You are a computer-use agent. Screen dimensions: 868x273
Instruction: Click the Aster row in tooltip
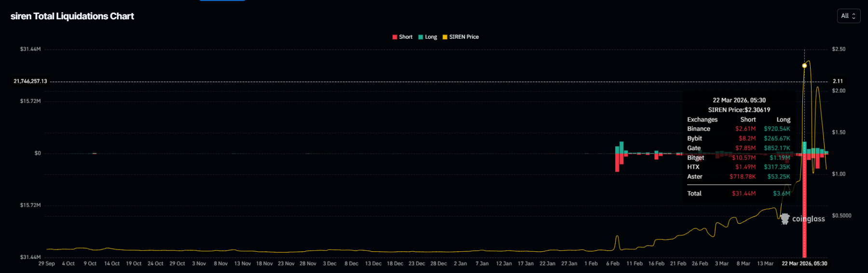point(739,176)
